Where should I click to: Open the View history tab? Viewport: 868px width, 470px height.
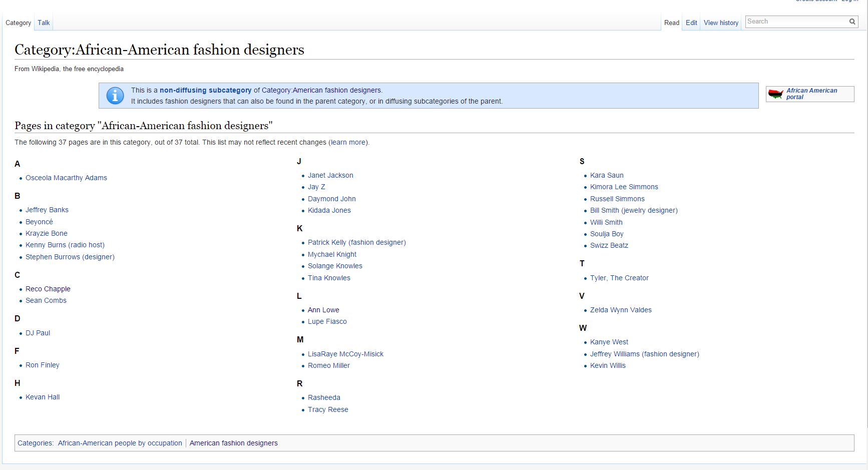point(721,23)
